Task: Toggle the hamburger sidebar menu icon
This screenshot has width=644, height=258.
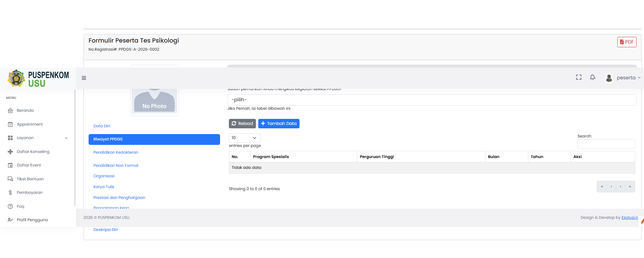Action: click(x=84, y=78)
